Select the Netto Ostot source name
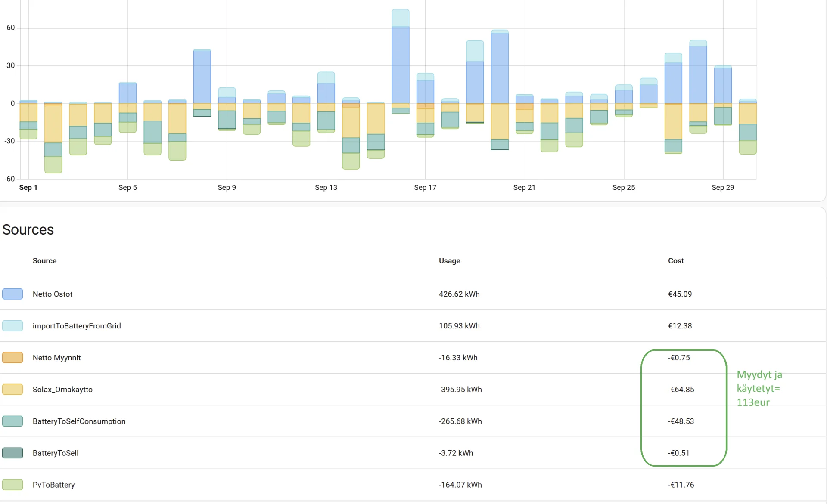 tap(53, 294)
